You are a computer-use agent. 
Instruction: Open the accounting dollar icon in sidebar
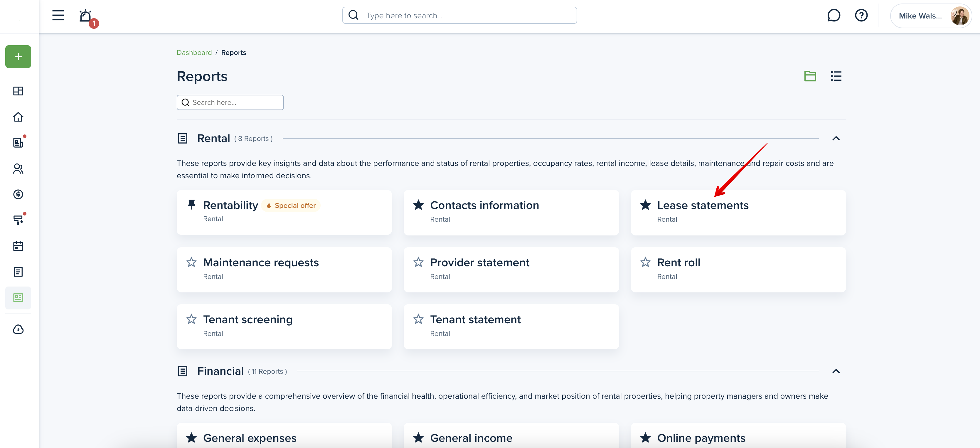click(18, 194)
